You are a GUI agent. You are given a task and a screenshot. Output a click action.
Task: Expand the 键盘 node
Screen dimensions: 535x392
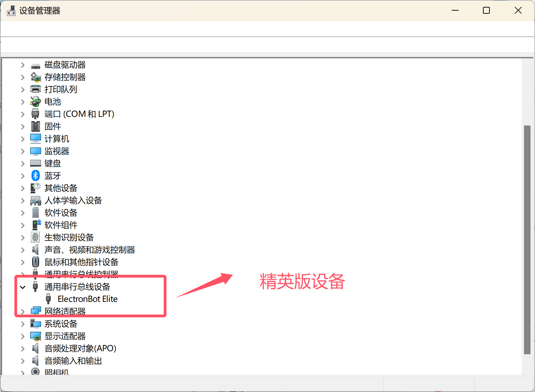(x=23, y=164)
